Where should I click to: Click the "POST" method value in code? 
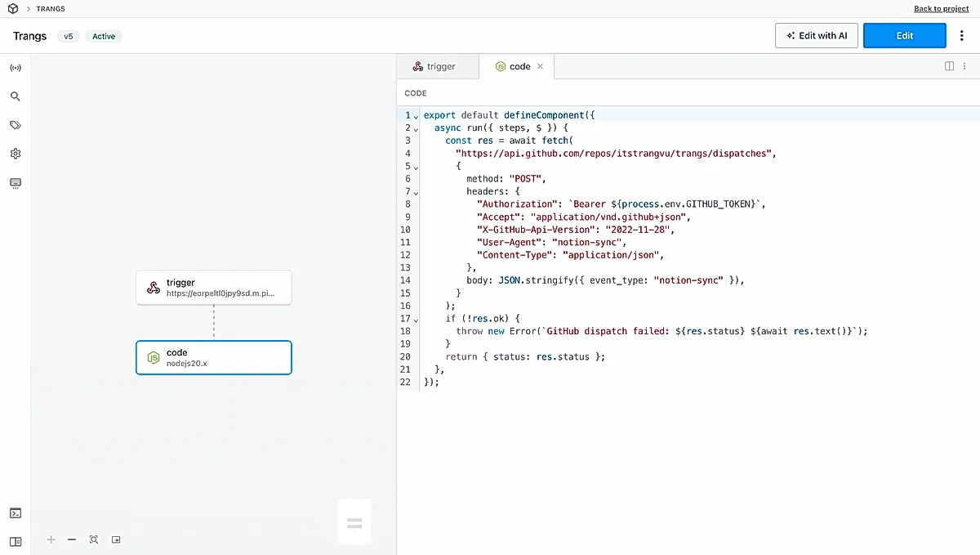click(527, 178)
